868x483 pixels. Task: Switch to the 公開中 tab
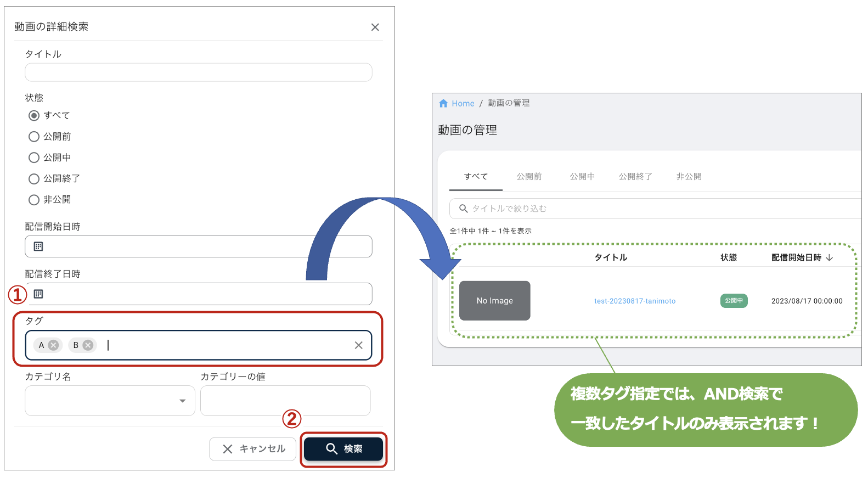point(582,177)
